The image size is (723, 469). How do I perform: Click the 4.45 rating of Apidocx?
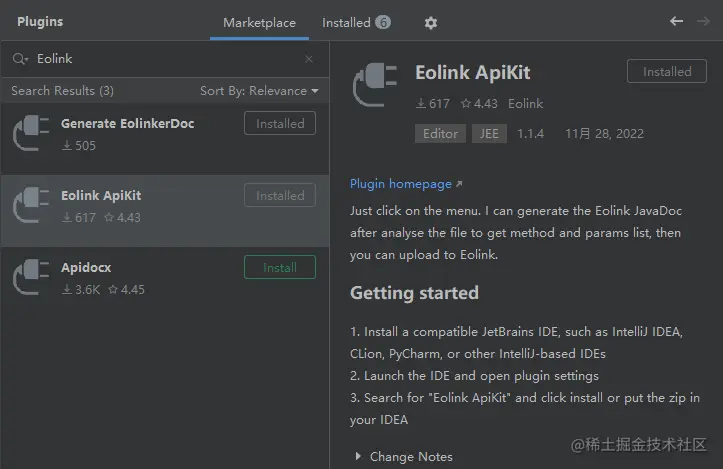point(126,290)
